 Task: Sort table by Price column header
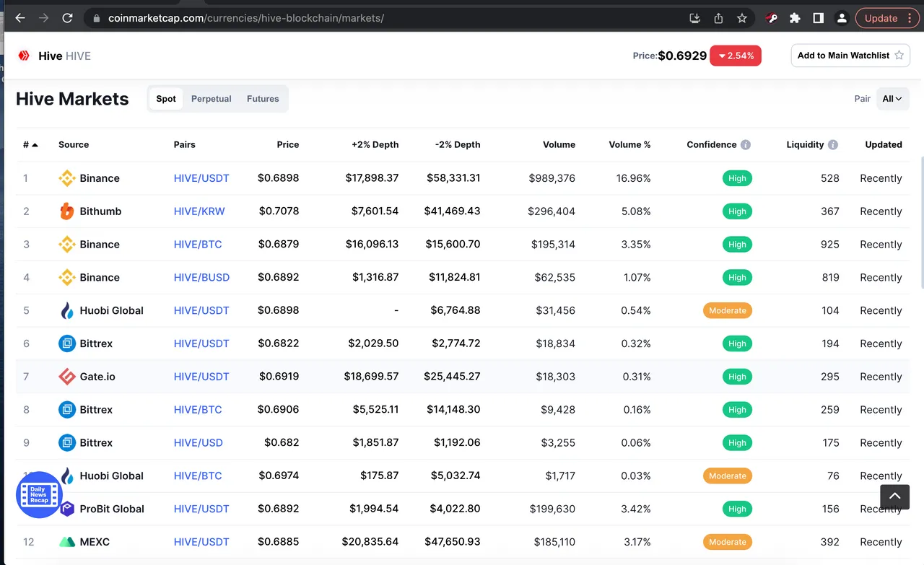click(x=287, y=144)
